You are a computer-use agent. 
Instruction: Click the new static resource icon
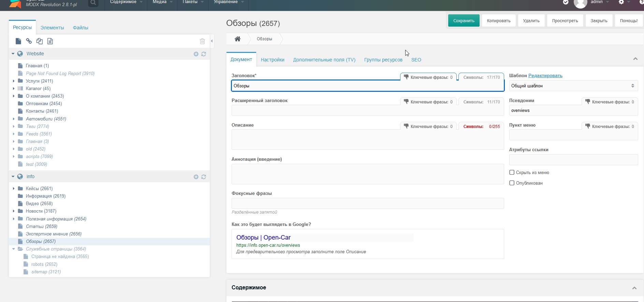coord(50,41)
